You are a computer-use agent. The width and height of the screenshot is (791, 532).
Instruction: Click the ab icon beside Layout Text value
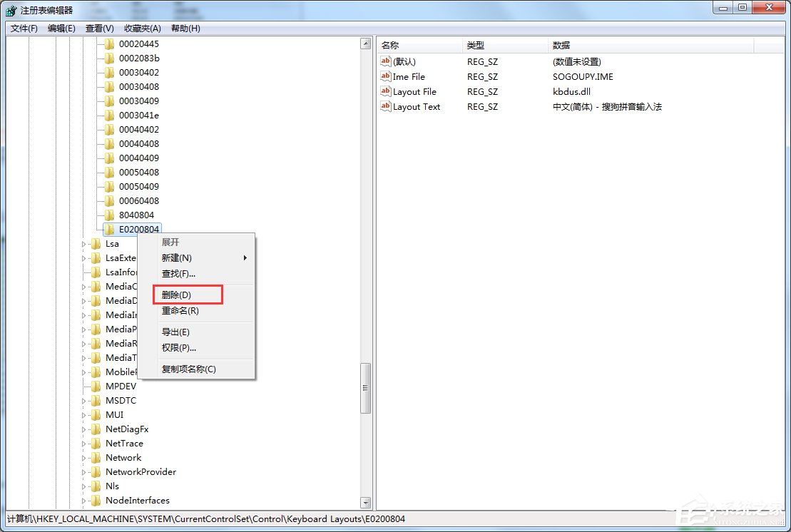384,106
